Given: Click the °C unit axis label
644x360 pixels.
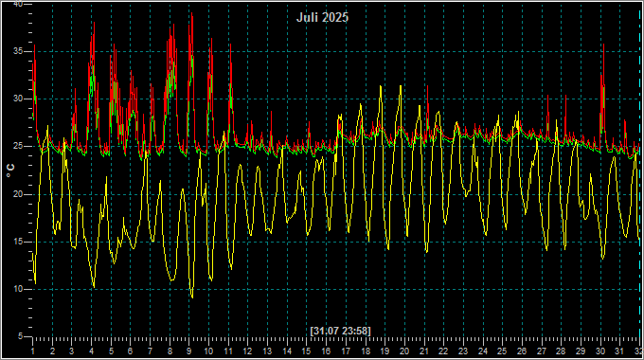Looking at the screenshot, I should coord(10,171).
